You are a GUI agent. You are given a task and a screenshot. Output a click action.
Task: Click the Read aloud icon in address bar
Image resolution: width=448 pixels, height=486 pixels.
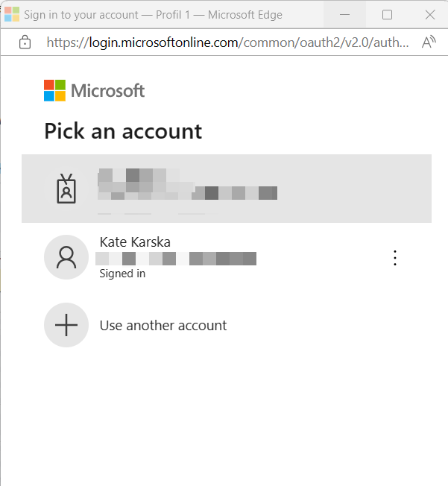429,42
